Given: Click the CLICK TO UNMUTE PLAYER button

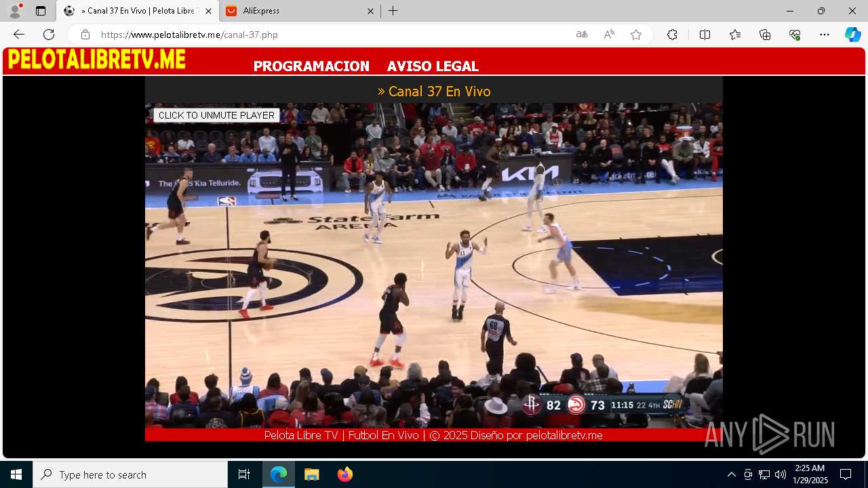Looking at the screenshot, I should coord(216,115).
